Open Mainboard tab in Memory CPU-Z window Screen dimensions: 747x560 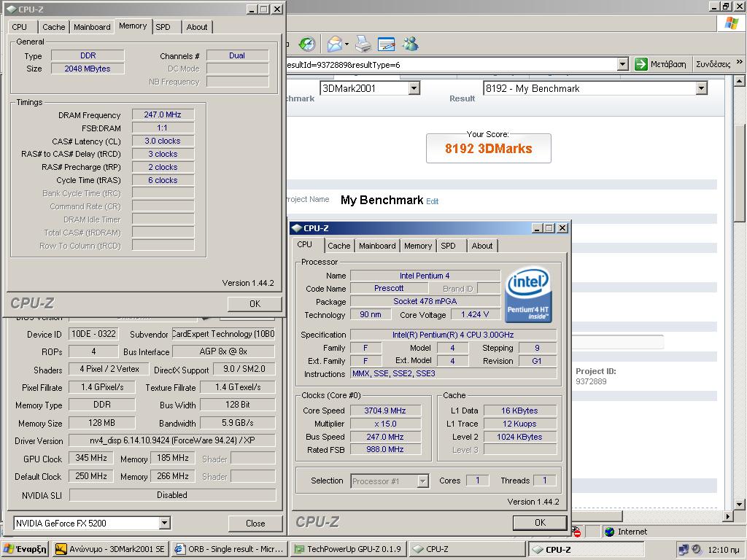click(92, 27)
